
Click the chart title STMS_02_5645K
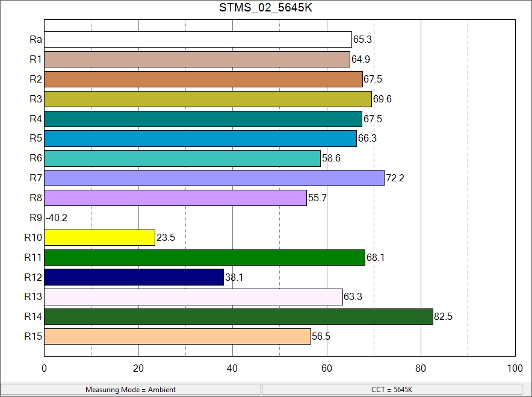265,7
